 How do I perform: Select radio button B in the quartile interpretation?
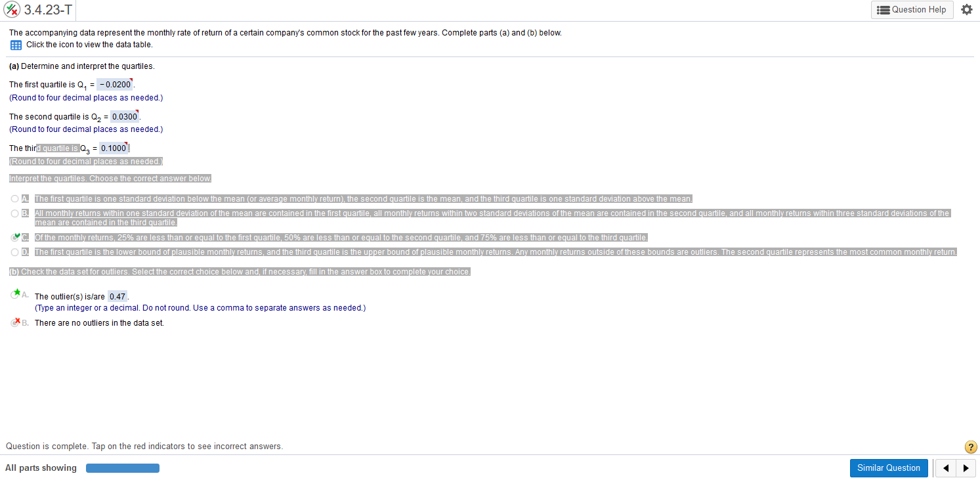[x=14, y=213]
